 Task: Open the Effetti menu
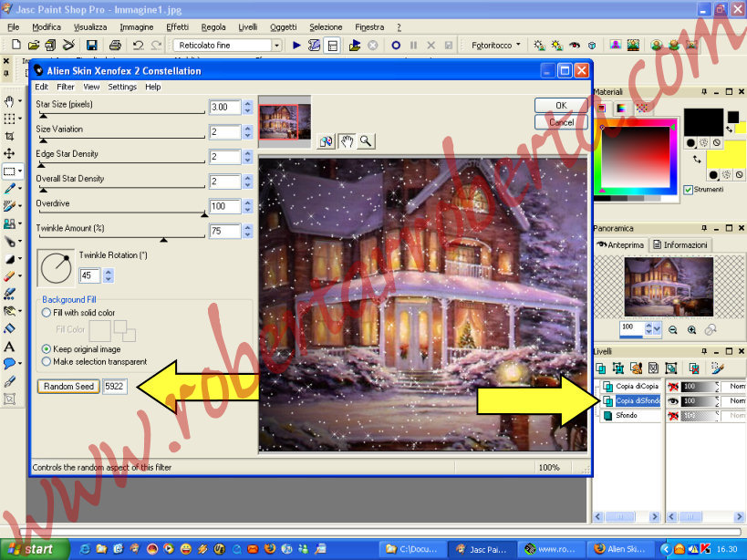click(x=177, y=27)
